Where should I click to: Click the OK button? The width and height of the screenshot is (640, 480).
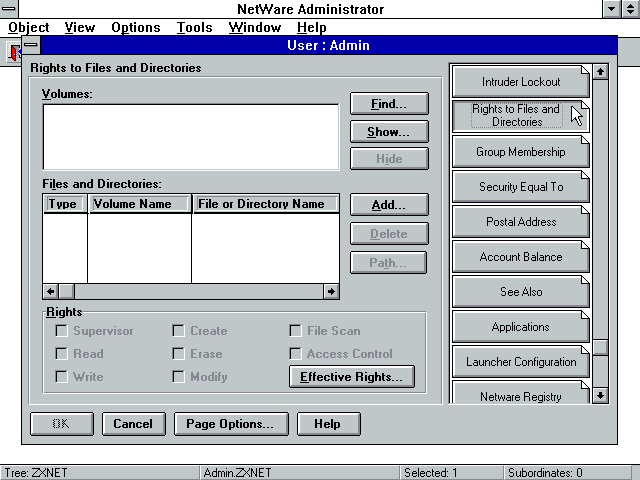[x=62, y=424]
